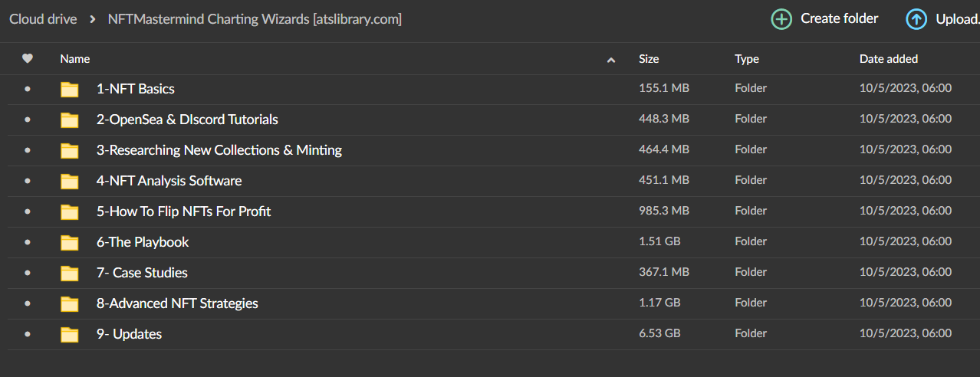Image resolution: width=980 pixels, height=377 pixels.
Task: Go to Cloud drive breadcrumb
Action: tap(43, 19)
